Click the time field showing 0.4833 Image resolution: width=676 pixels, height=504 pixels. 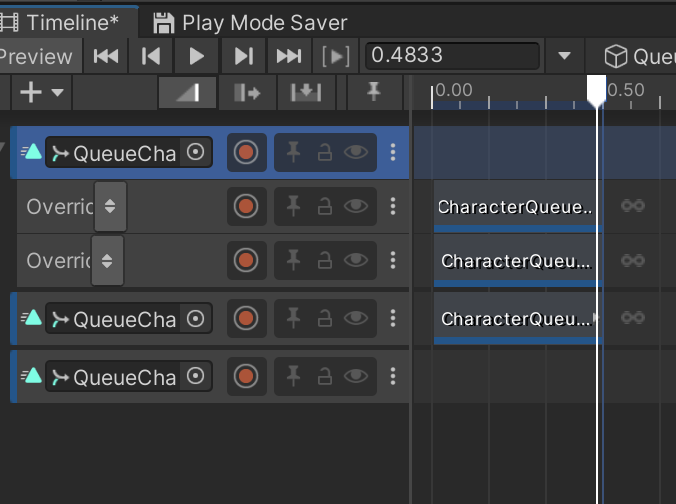tap(453, 56)
